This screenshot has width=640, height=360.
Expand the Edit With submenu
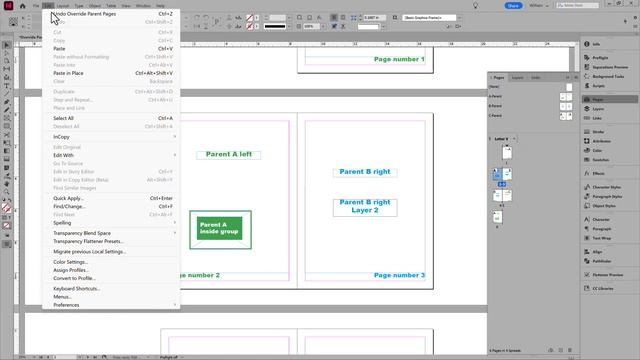(x=111, y=155)
